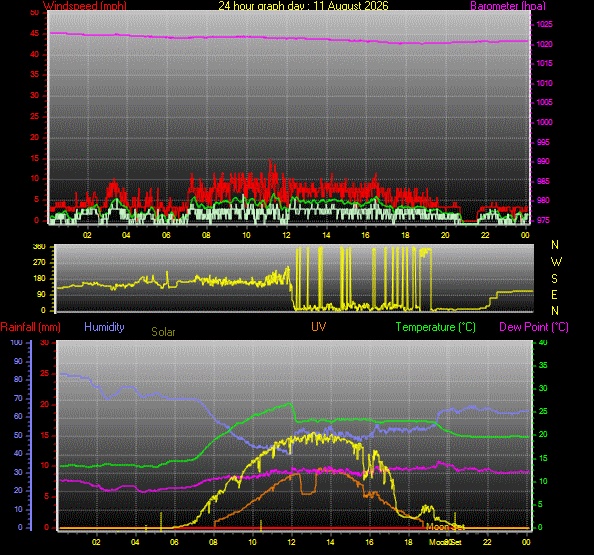
Task: Click the 'Barometer (hpa)' axis label
Action: pyautogui.click(x=508, y=6)
